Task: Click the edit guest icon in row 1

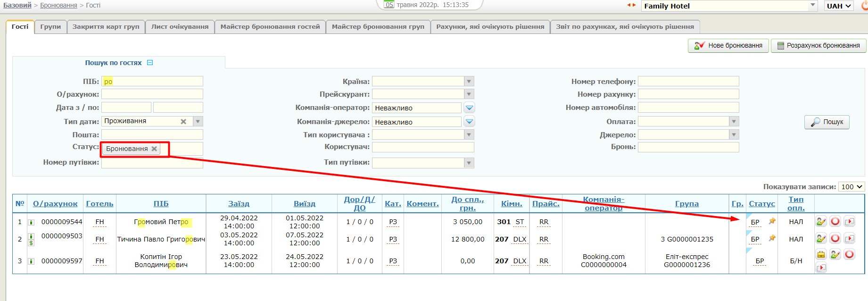Action: coord(821,221)
